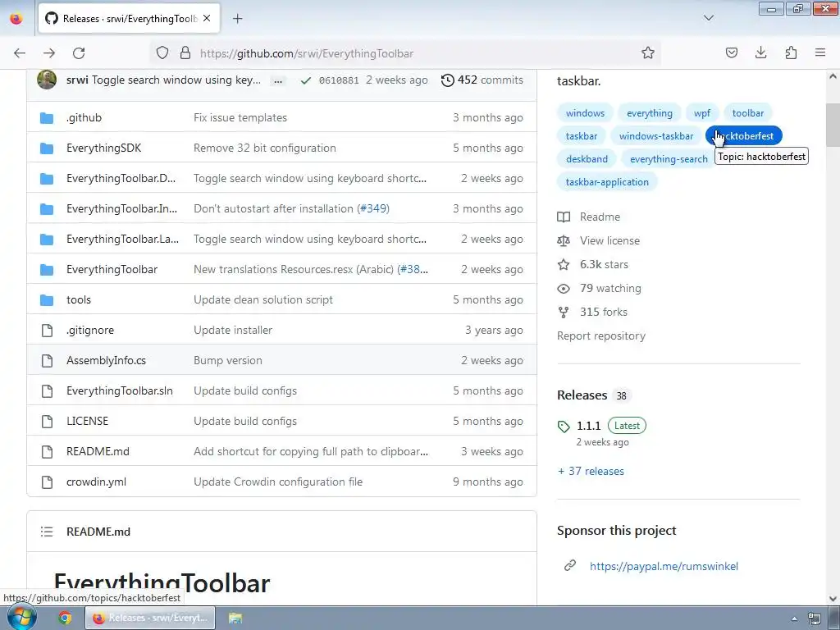Close the Releases srwi/EverythingToolbar tab

(x=207, y=19)
